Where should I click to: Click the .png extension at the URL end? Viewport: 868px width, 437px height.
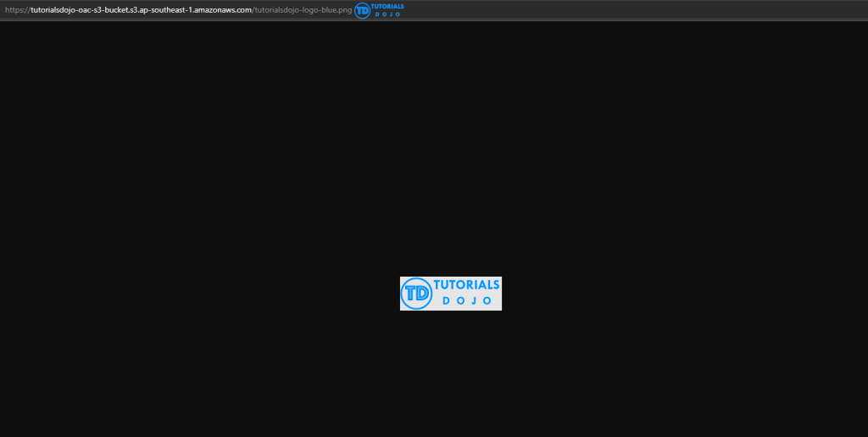tap(343, 10)
